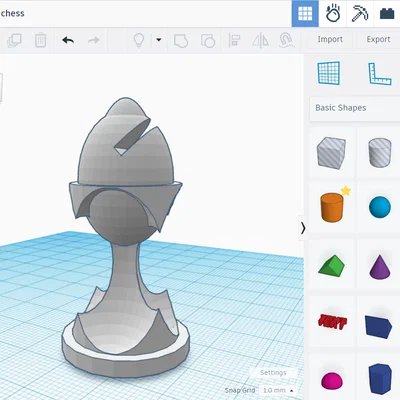Collapse the shapes panel with chevron
This screenshot has width=400, height=400.
[302, 228]
